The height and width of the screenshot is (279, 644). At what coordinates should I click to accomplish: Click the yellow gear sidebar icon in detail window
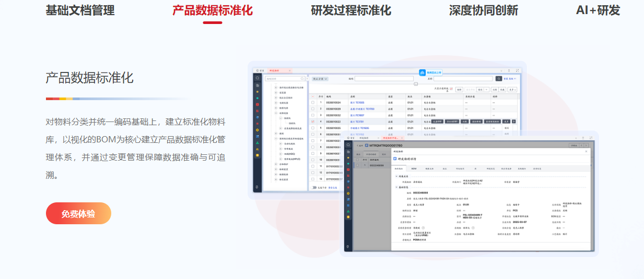click(x=348, y=193)
